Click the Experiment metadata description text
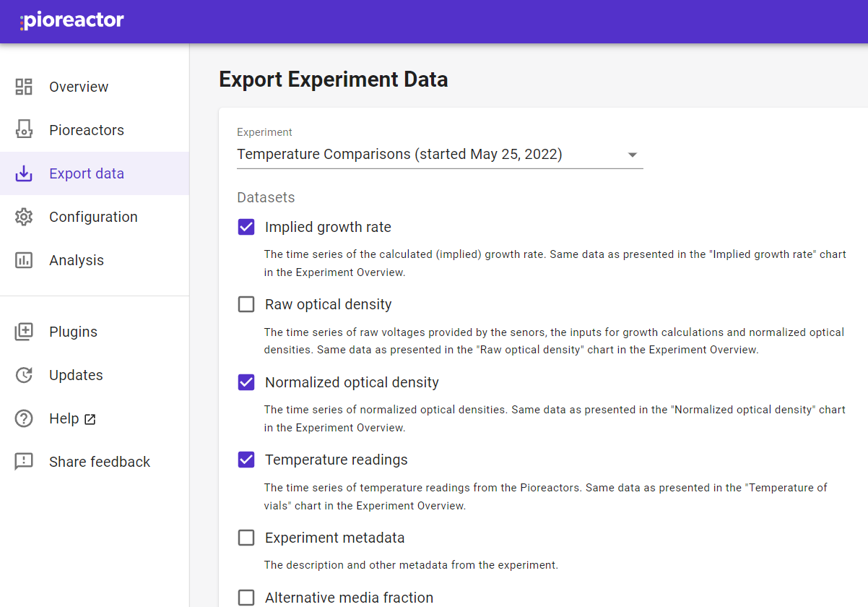868x607 pixels. click(x=411, y=565)
